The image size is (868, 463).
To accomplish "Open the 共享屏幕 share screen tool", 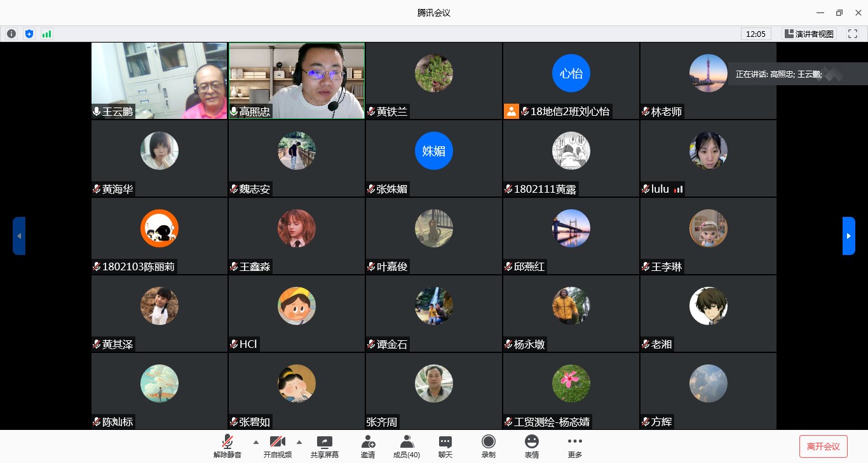I will 325,446.
